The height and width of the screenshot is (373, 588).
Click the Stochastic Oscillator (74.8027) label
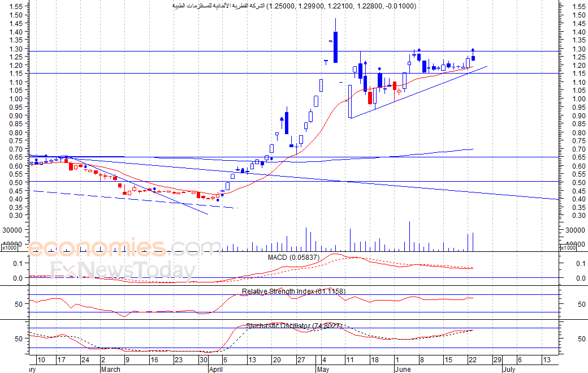pos(295,325)
